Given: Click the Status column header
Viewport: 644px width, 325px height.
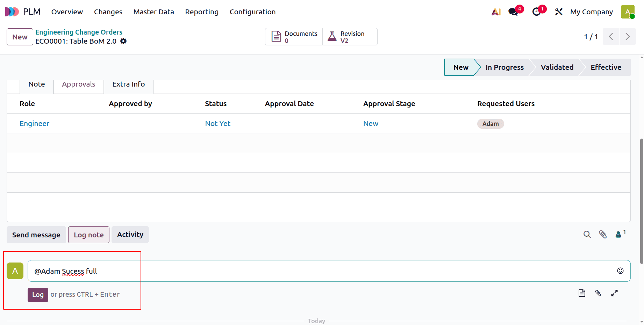Looking at the screenshot, I should (216, 104).
